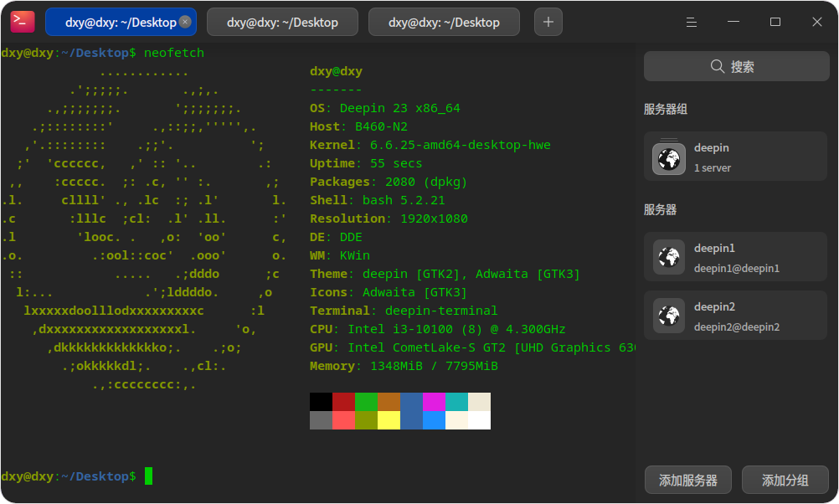This screenshot has height=504, width=839.
Task: Close the terminal window
Action: pyautogui.click(x=816, y=22)
